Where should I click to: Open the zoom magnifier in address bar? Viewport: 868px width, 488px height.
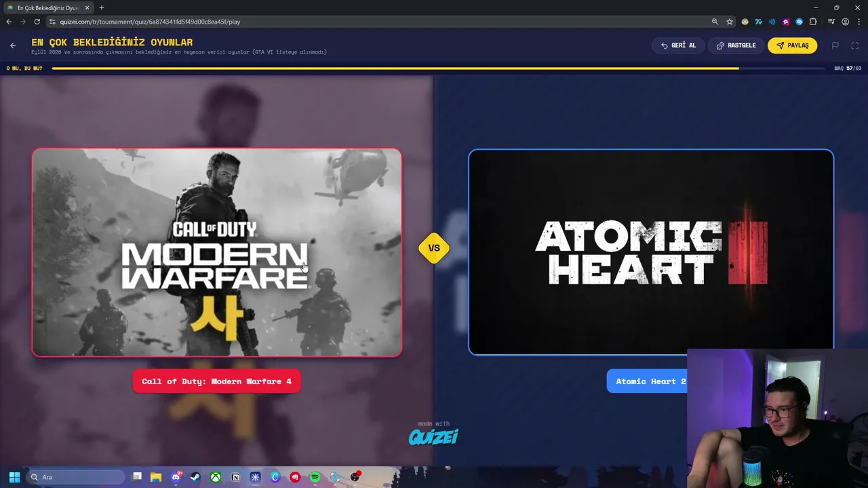click(715, 22)
